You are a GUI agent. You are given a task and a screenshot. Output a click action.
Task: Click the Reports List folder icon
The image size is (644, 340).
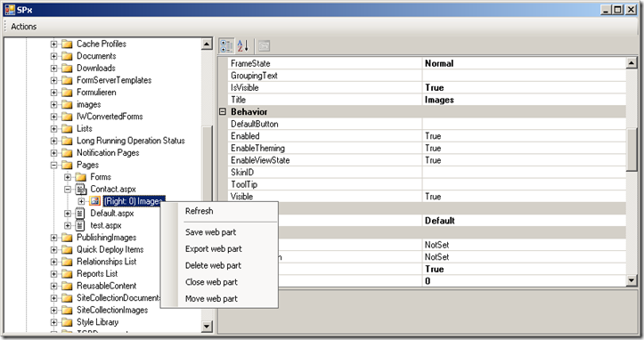[x=67, y=274]
